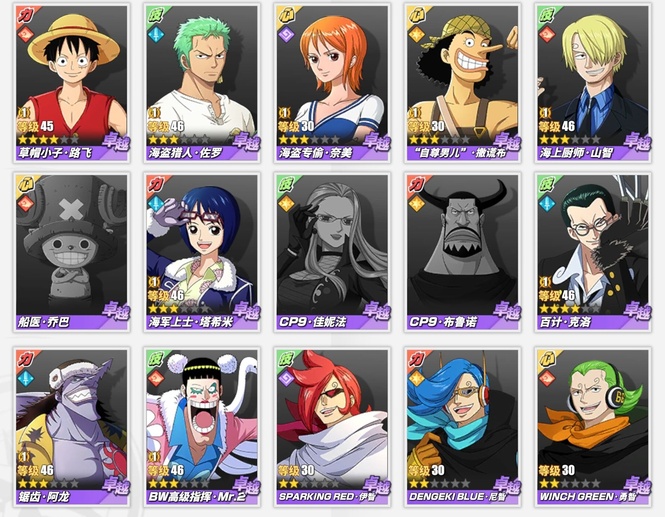Viewport: 665px width, 517px height.
Task: Click the purple swirl class icon on 奈美's card
Action: pyautogui.click(x=286, y=34)
